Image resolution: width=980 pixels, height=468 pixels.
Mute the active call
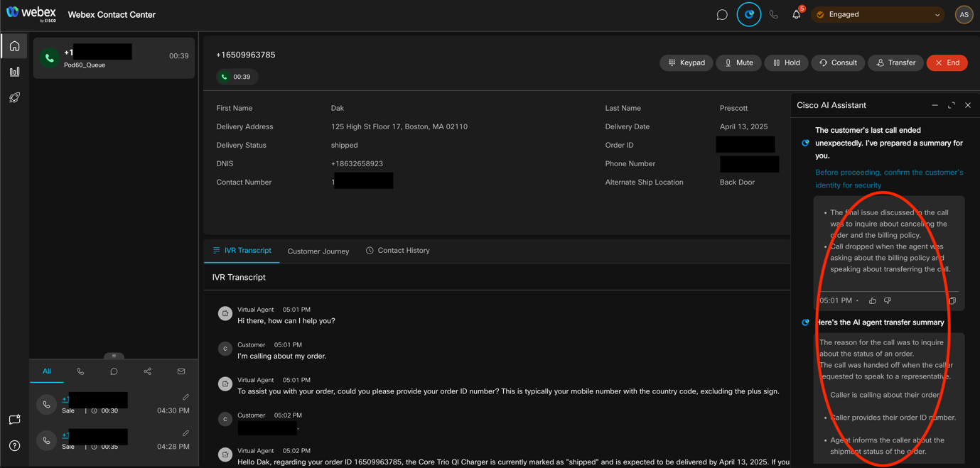point(738,62)
